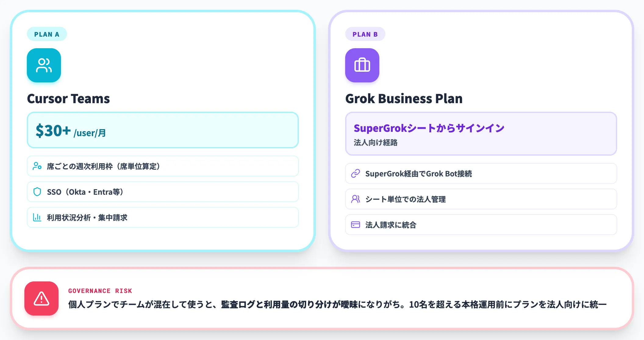The height and width of the screenshot is (340, 644).
Task: Click the GOVERNANCE RISK label
Action: click(100, 291)
